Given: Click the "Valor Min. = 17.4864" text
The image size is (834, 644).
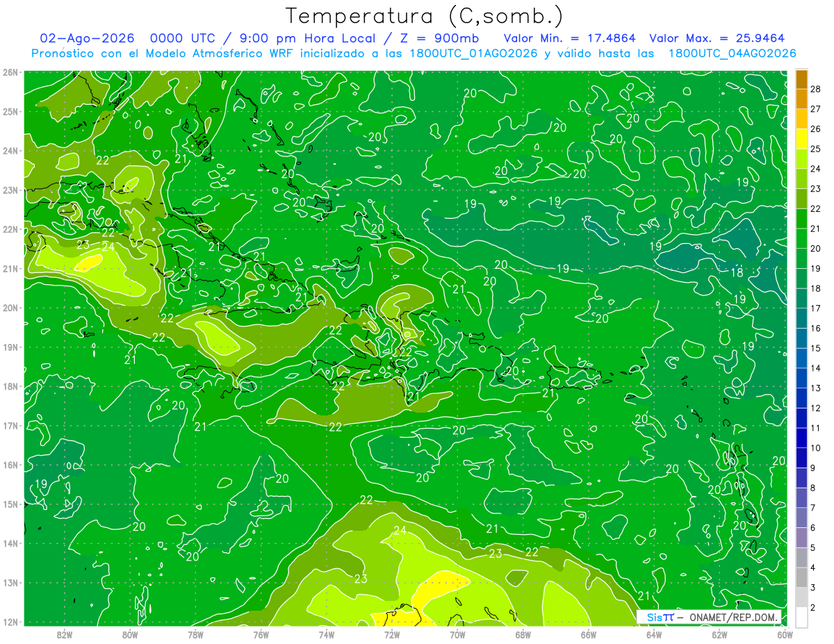Looking at the screenshot, I should coord(570,38).
